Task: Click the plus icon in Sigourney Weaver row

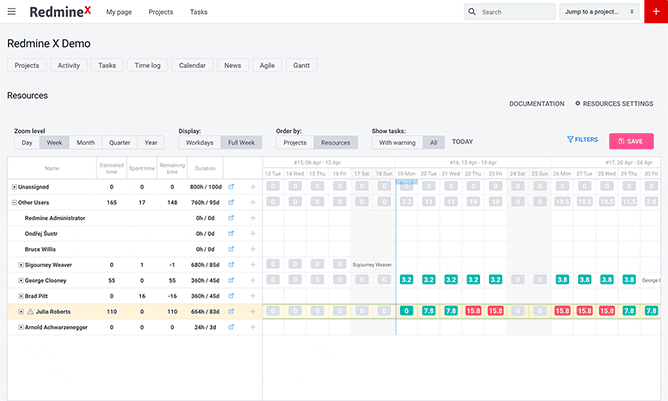Action: click(253, 265)
